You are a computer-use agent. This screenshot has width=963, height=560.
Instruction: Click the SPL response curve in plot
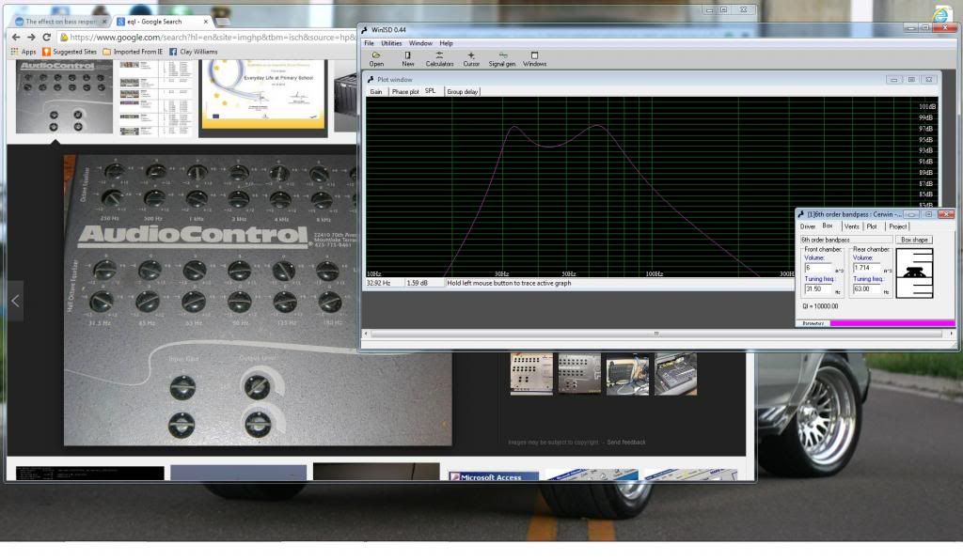(549, 147)
